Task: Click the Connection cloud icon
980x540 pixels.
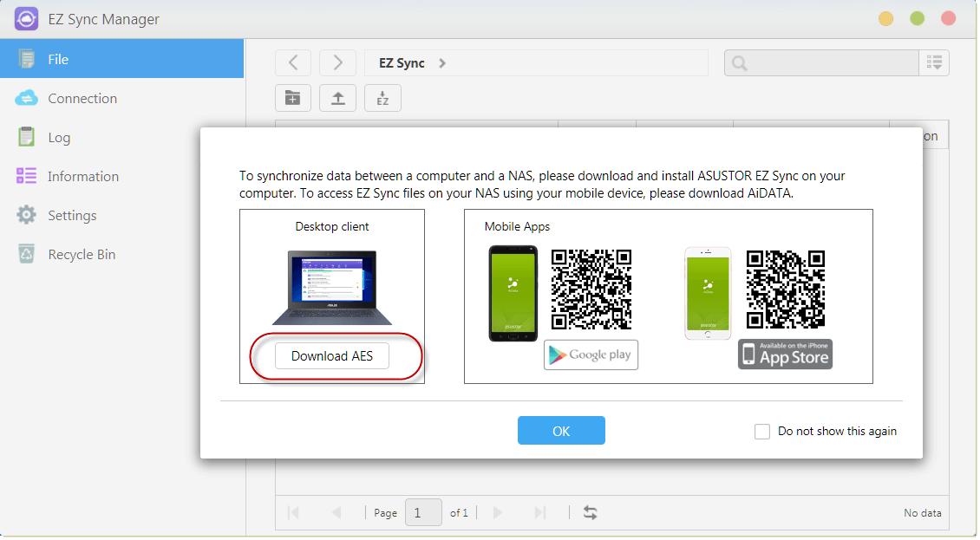Action: (26, 97)
